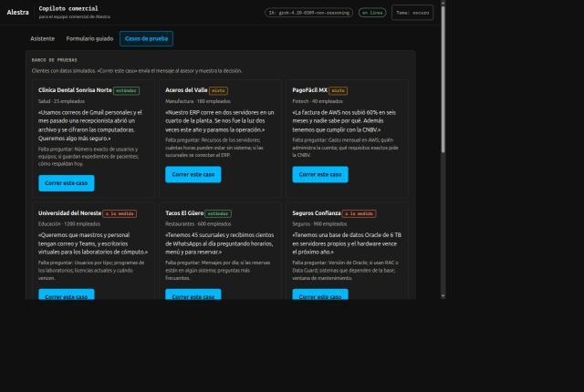Click the scrollbar up arrow

coord(443,3)
